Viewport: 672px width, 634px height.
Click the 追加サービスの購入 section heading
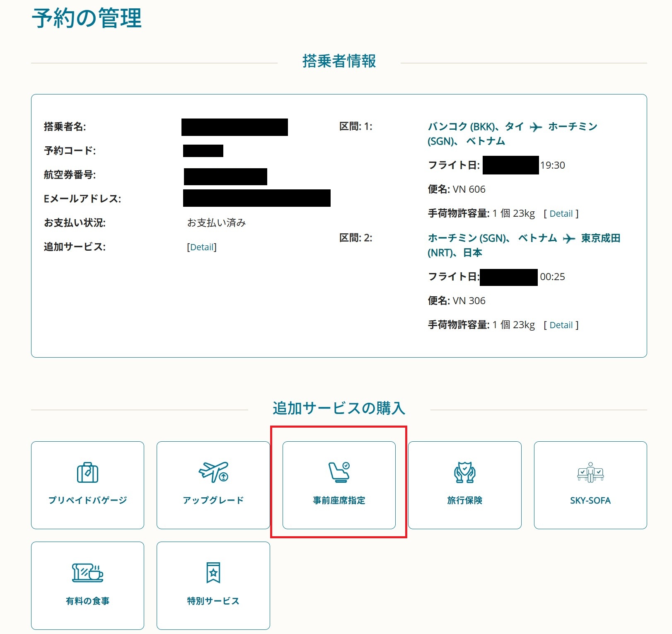(339, 409)
